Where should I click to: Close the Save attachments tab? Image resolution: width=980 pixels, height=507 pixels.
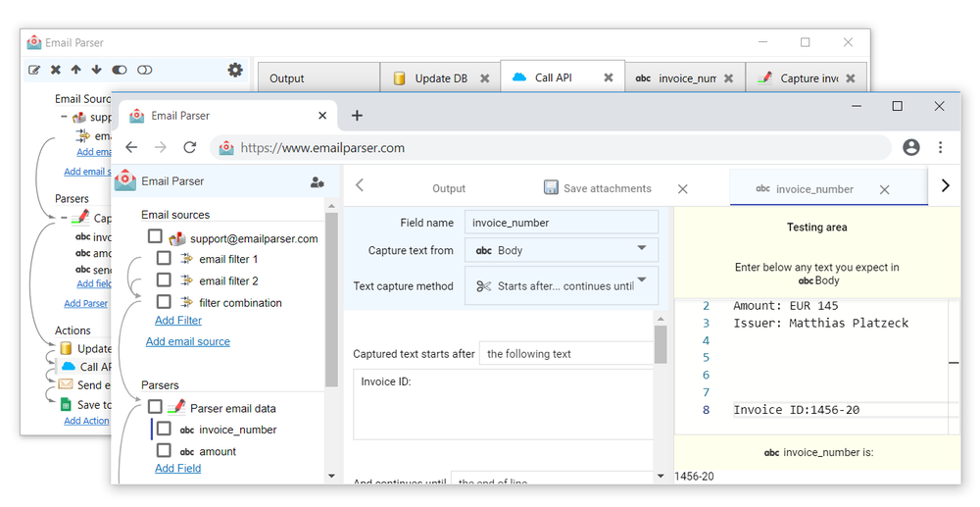tap(682, 189)
